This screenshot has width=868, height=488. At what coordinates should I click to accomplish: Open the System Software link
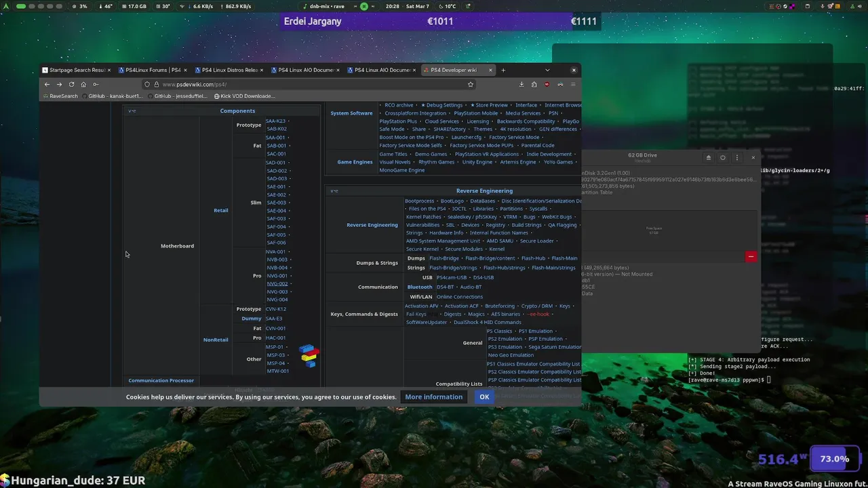point(351,113)
